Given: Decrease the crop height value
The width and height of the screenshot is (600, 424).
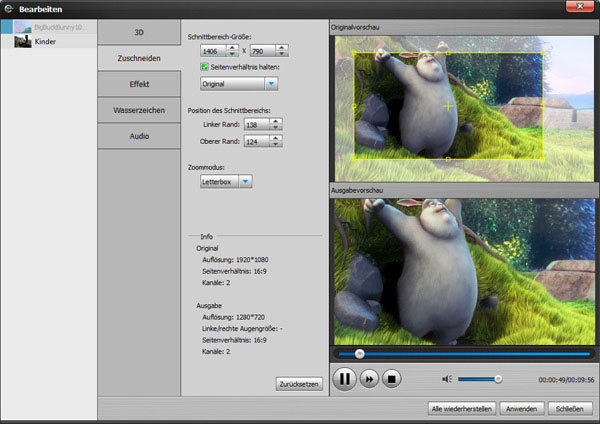Looking at the screenshot, I should click(x=282, y=54).
